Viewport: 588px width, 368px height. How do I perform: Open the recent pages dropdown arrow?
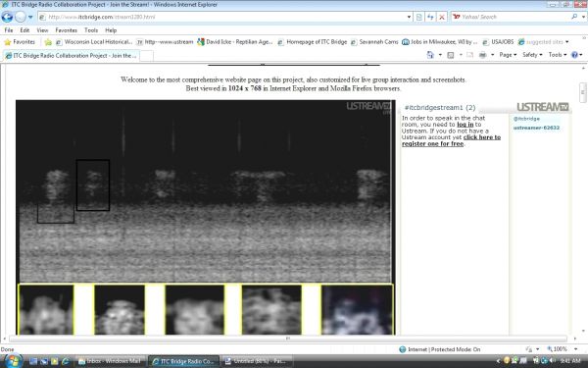[30, 17]
